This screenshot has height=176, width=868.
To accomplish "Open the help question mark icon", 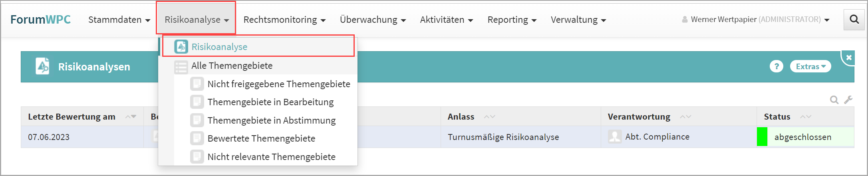I will (x=776, y=66).
